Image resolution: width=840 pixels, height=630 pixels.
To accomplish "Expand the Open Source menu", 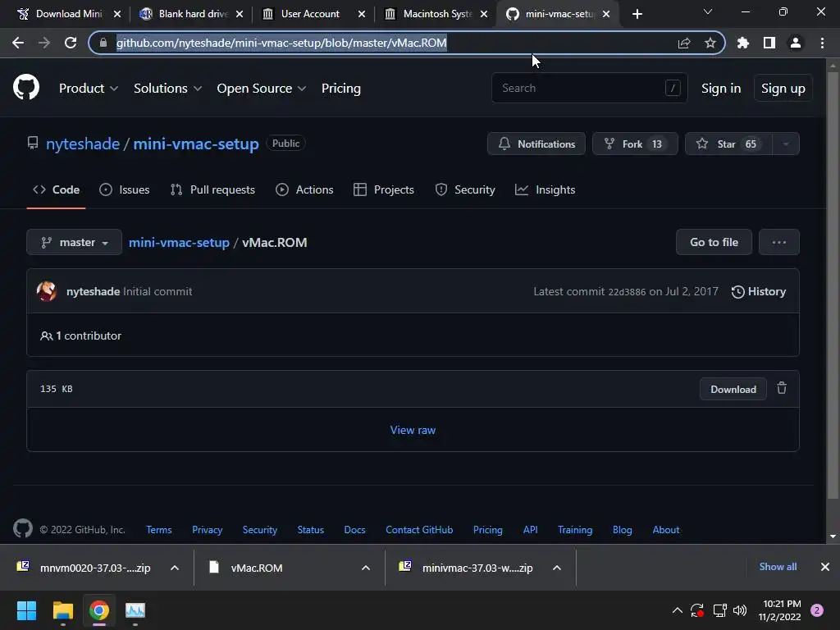I will [262, 89].
